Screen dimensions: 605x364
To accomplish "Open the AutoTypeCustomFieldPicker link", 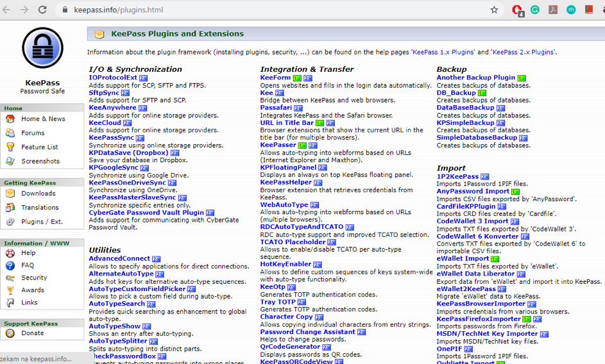I will click(137, 289).
